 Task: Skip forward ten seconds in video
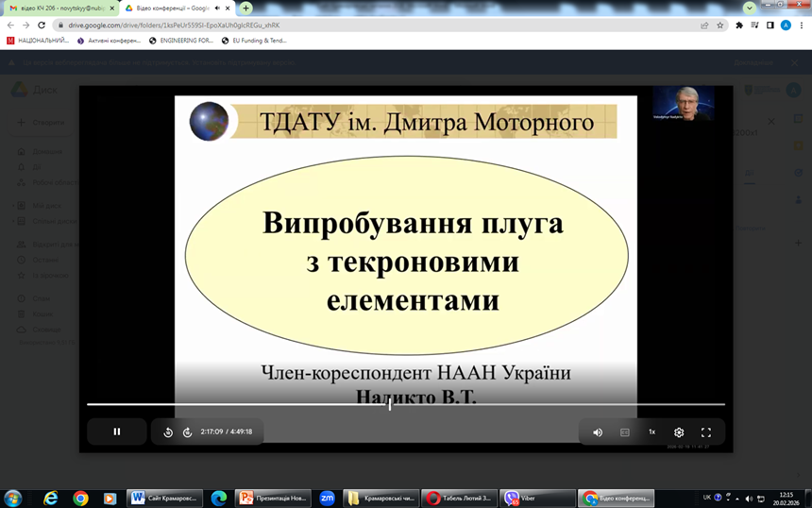(188, 432)
